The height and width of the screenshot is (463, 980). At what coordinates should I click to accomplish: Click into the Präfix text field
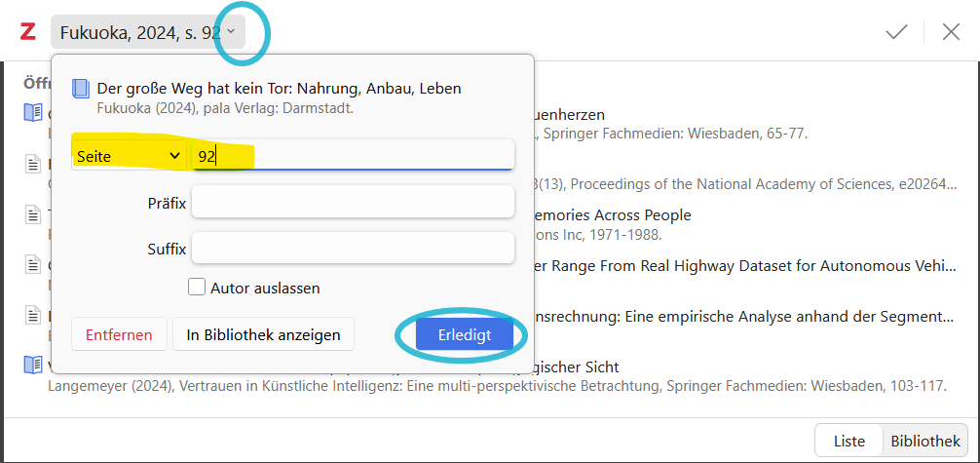pyautogui.click(x=353, y=202)
